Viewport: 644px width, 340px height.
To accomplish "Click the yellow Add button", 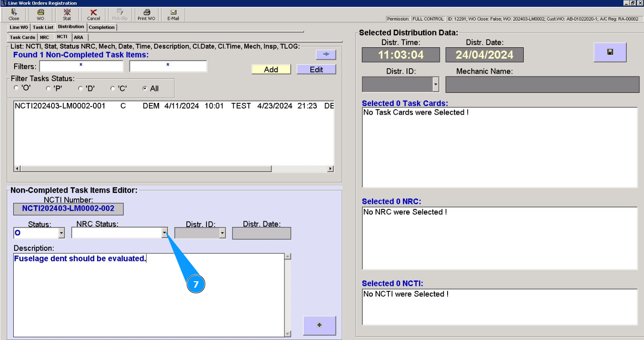I will pyautogui.click(x=271, y=70).
